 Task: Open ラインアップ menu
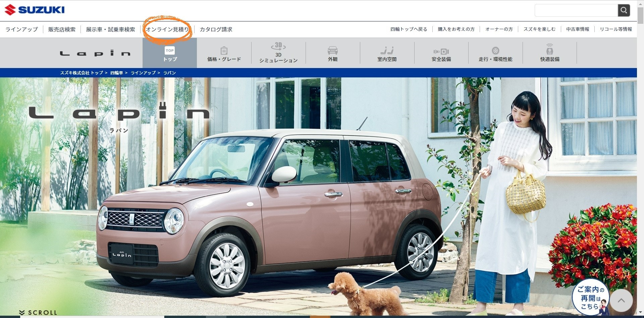coord(22,29)
